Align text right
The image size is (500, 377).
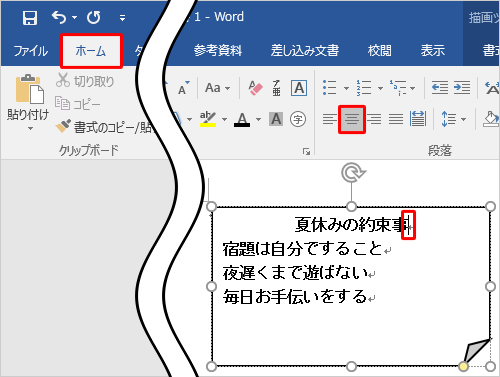click(374, 119)
